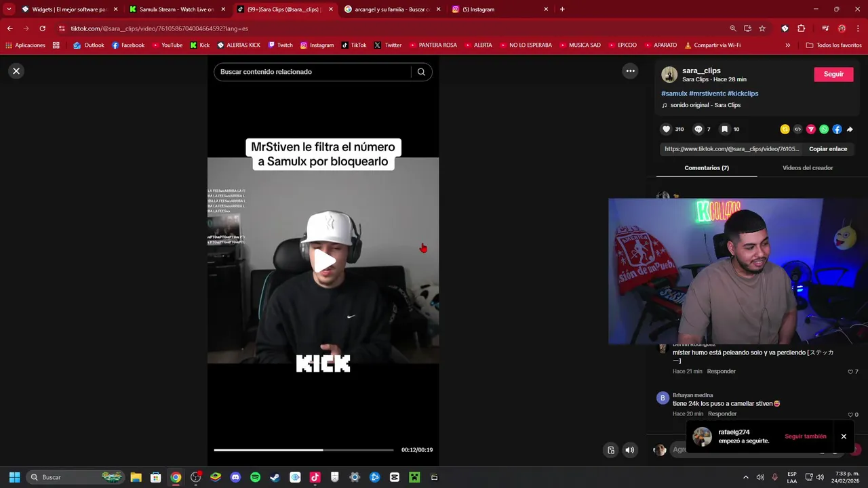
Task: Mute the video with speaker icon
Action: pos(630,450)
